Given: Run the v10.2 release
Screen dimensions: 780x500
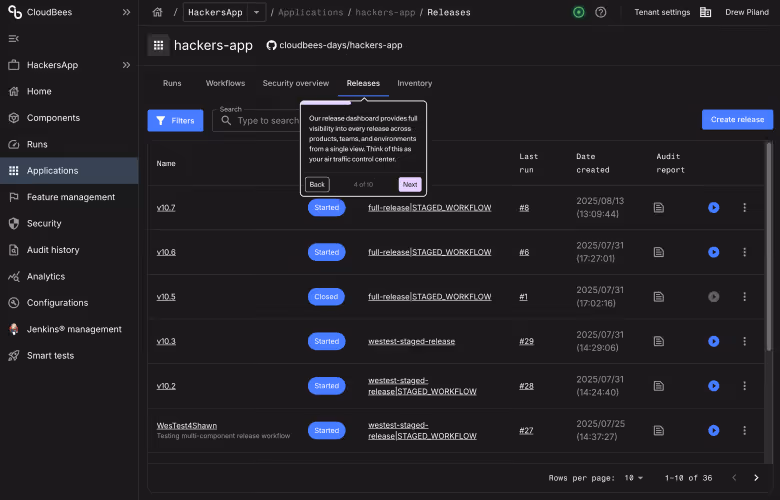Looking at the screenshot, I should [713, 386].
